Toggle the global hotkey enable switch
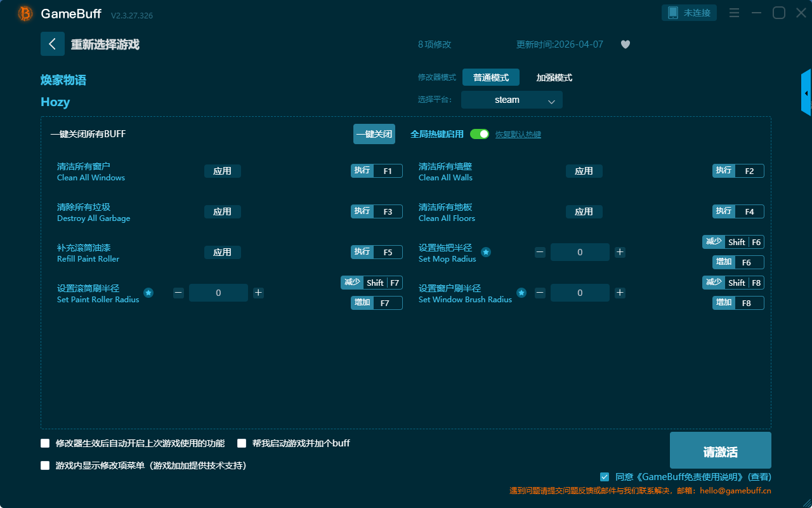The height and width of the screenshot is (508, 812). [x=480, y=134]
